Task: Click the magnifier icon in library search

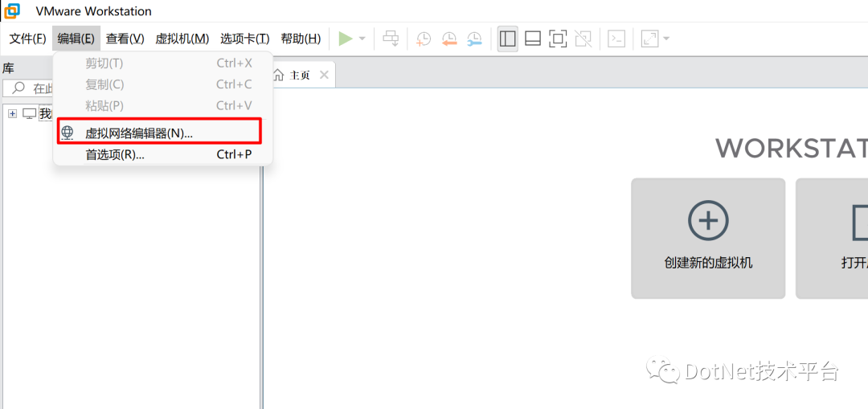Action: pos(18,88)
